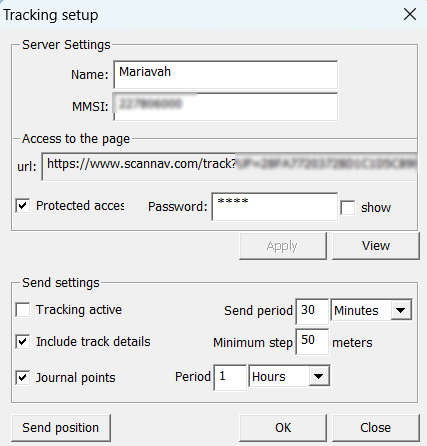Click the Minimum step meters field
The height and width of the screenshot is (446, 427).
312,342
